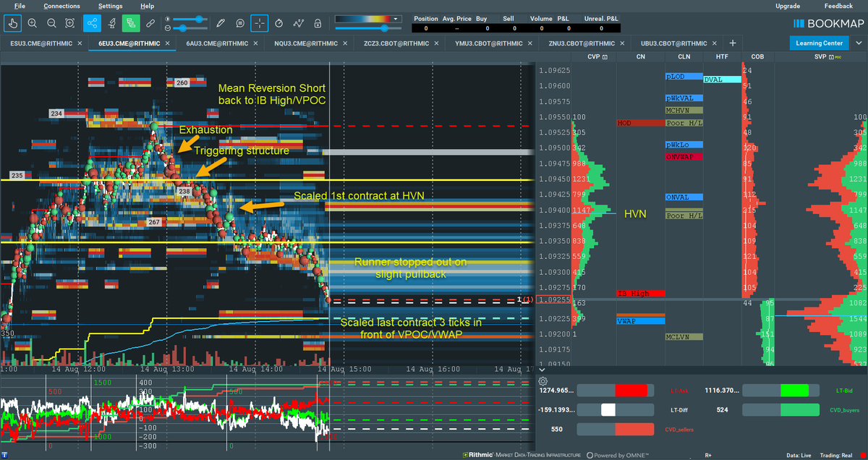Click the COB column header
Screen dimensions: 868x460
click(757, 56)
